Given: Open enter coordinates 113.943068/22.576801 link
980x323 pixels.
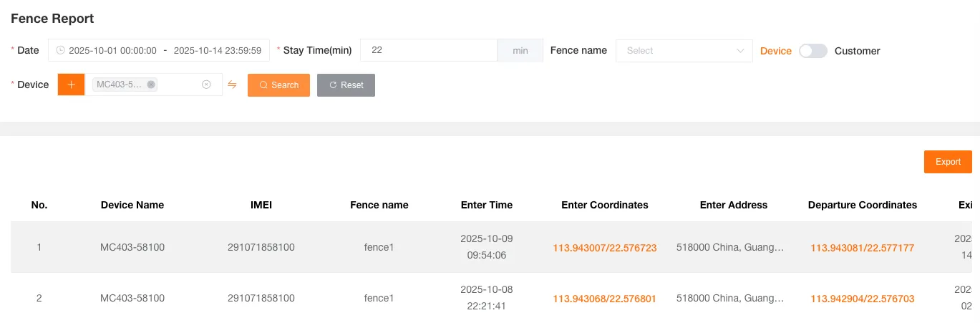Looking at the screenshot, I should pos(604,299).
